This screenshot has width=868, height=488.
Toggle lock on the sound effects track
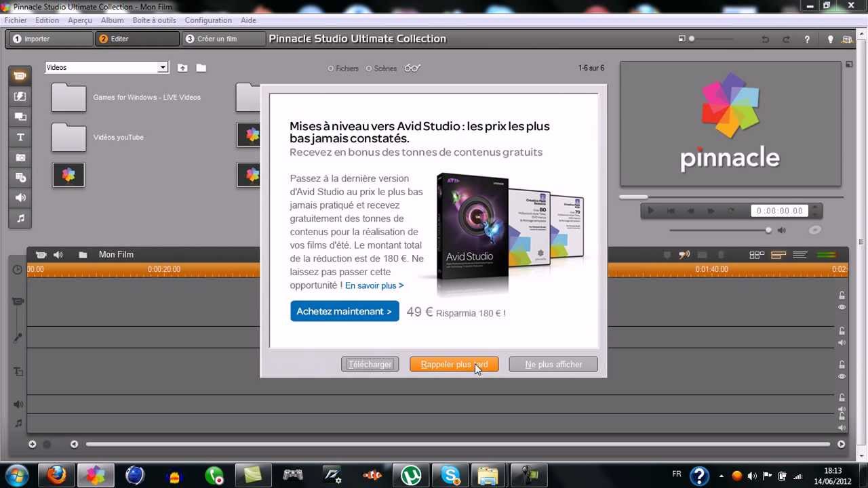[x=842, y=398]
